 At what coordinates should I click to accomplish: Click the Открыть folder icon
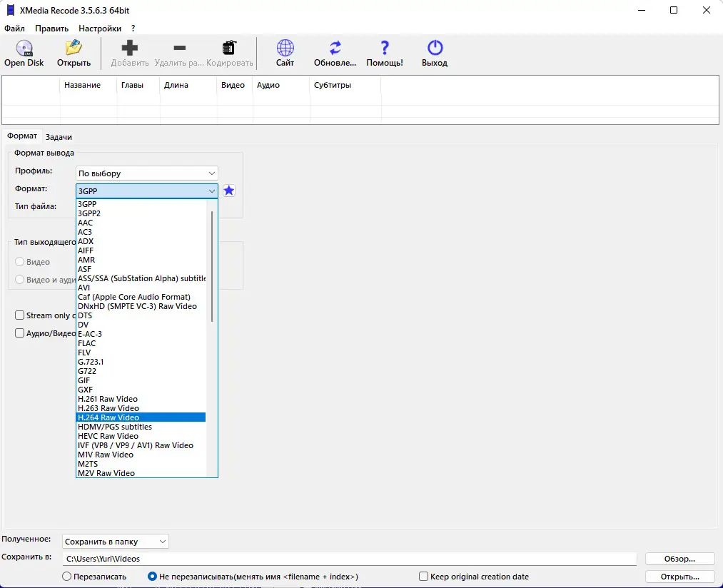(x=74, y=48)
